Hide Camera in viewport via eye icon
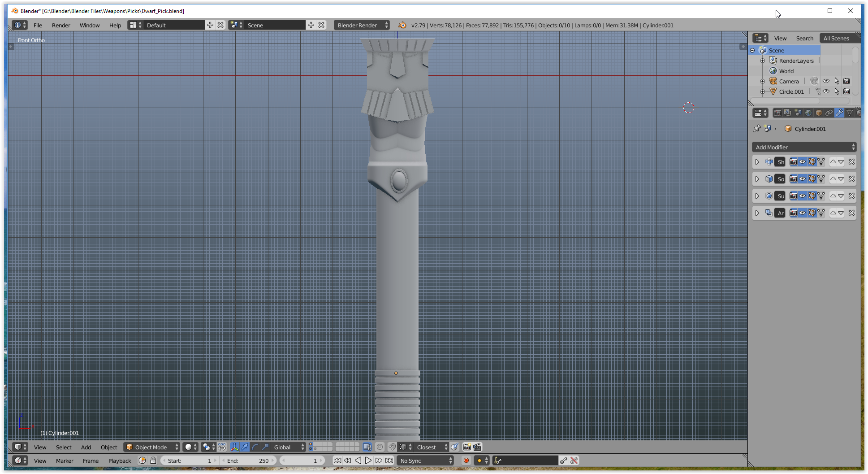Screen dimensions: 868x474 click(826, 81)
